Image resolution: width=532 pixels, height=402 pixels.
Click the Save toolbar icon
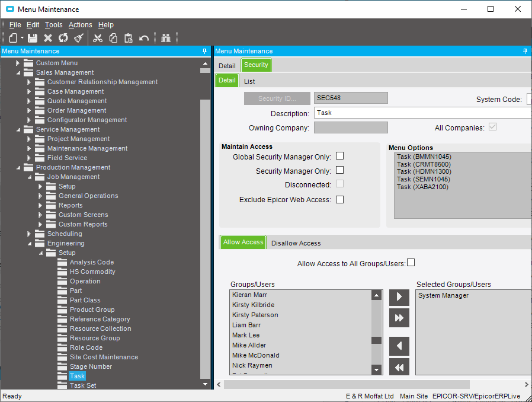point(33,38)
